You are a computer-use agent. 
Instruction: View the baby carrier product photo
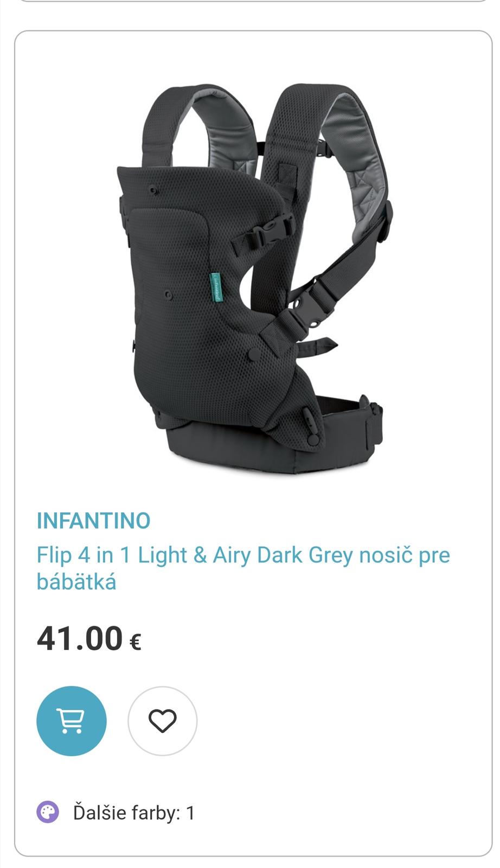pos(250,278)
